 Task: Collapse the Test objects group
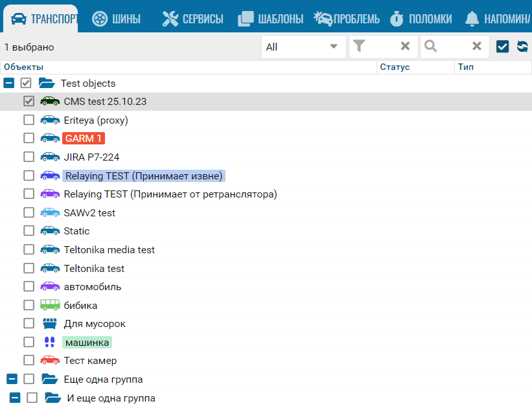tap(9, 83)
